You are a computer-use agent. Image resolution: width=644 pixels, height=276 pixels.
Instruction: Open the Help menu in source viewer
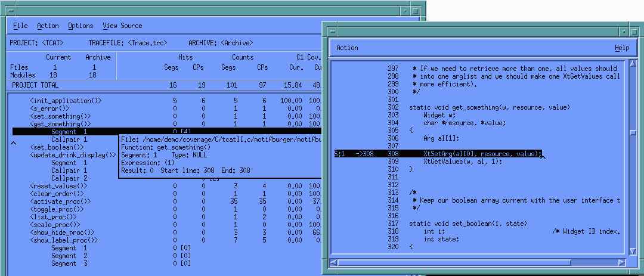pyautogui.click(x=621, y=48)
